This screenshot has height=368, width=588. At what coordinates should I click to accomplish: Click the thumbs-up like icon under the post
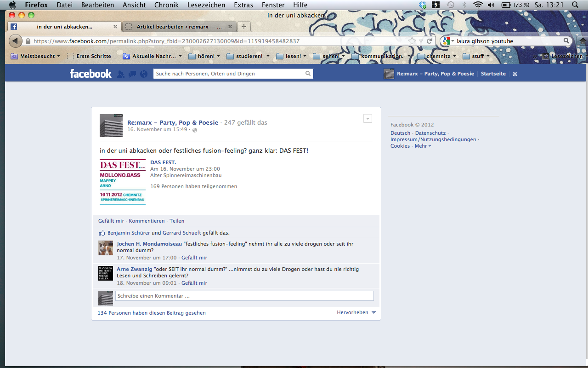pos(102,233)
